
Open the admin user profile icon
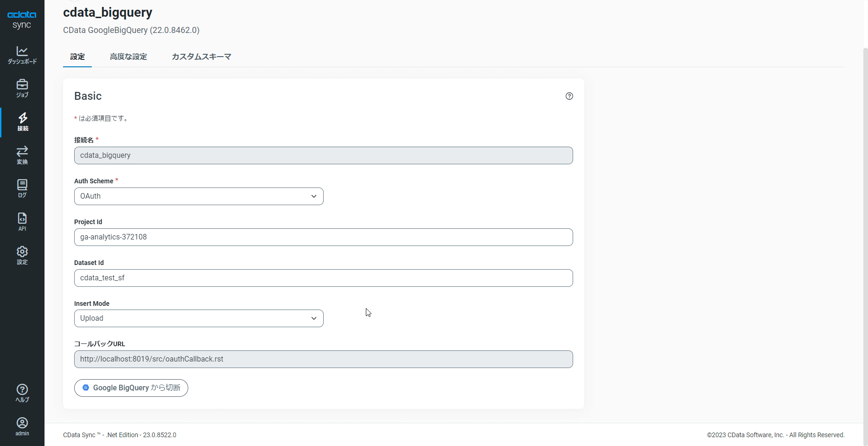[22, 427]
